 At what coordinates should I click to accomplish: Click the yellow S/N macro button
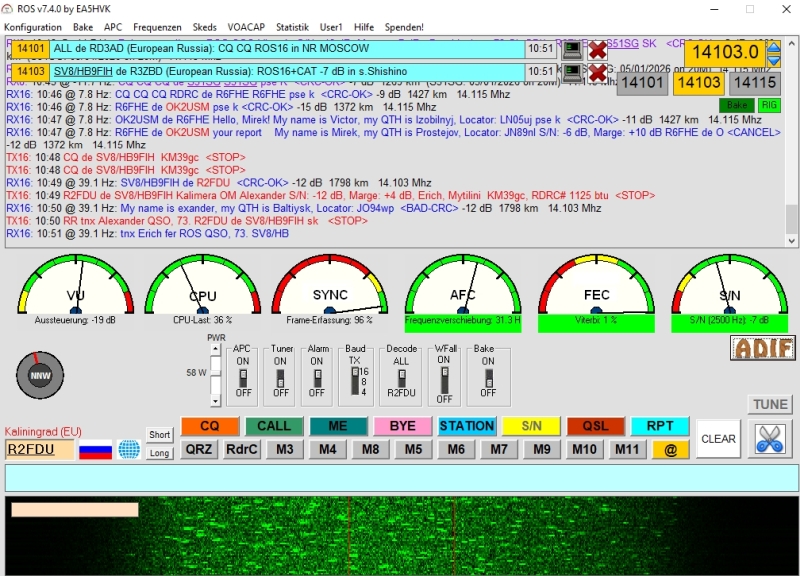point(531,426)
